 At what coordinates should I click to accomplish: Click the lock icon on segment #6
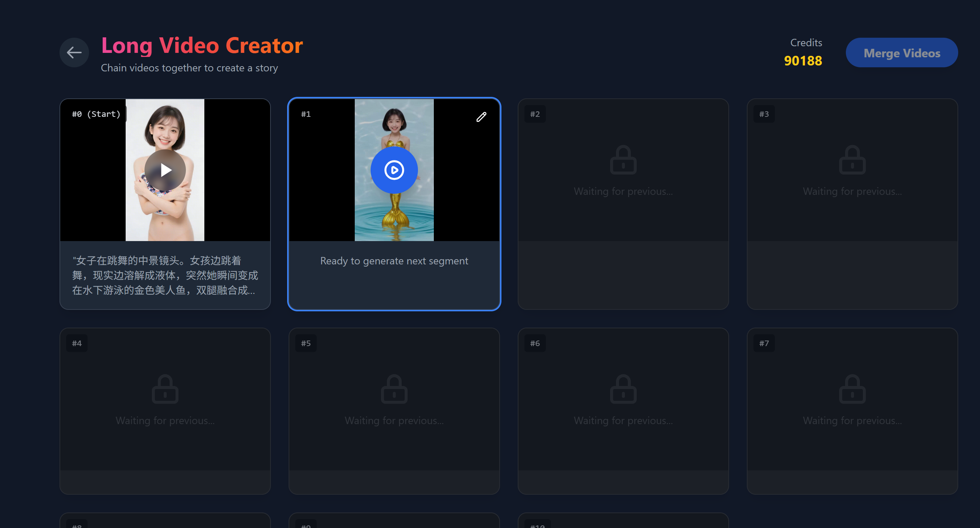click(623, 389)
